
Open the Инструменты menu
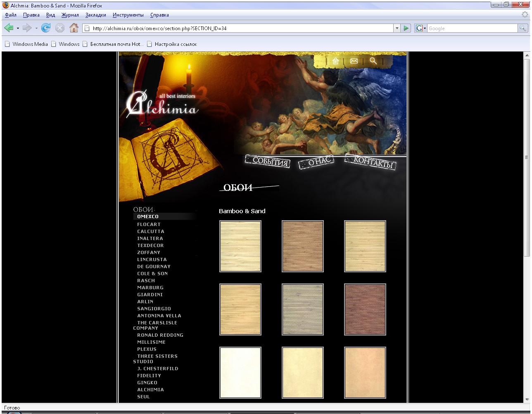(128, 15)
